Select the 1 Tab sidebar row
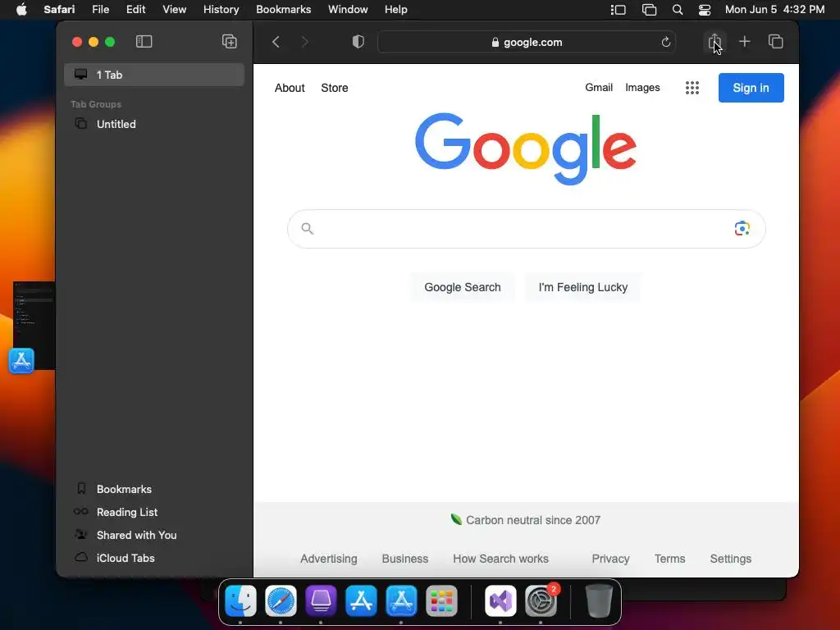Viewport: 840px width, 630px height. coord(154,75)
